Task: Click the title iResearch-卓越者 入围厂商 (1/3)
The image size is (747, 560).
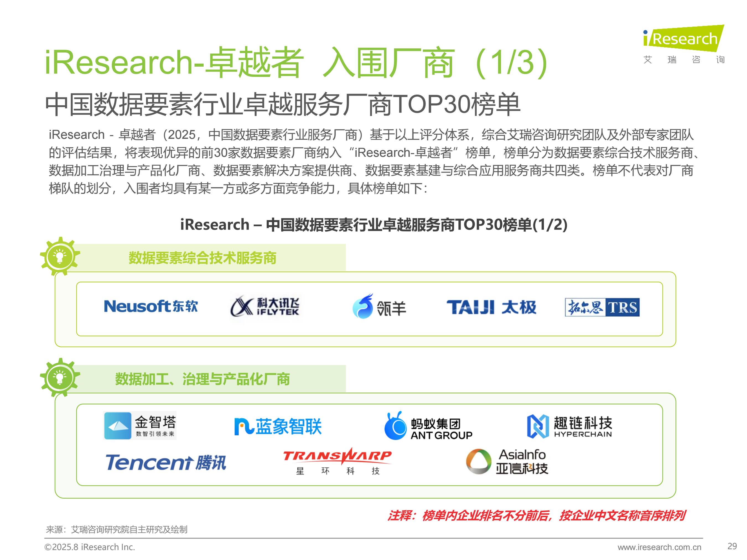Action: [296, 62]
